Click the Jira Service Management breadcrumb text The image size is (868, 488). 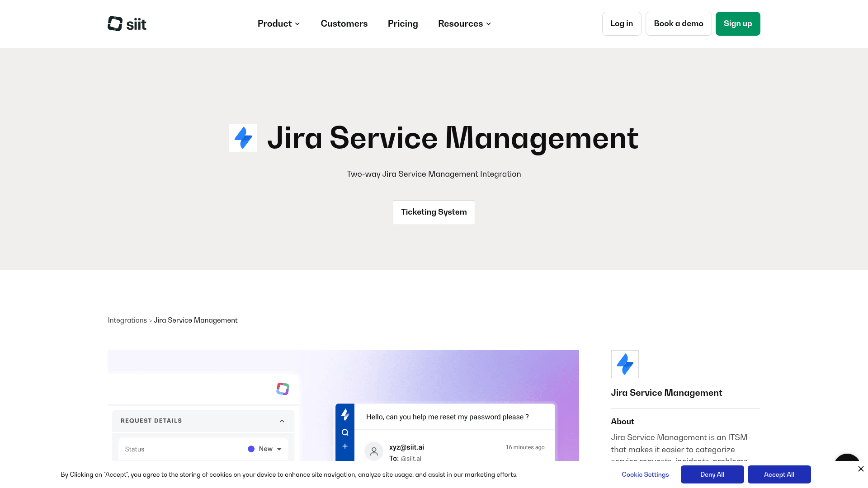(195, 320)
